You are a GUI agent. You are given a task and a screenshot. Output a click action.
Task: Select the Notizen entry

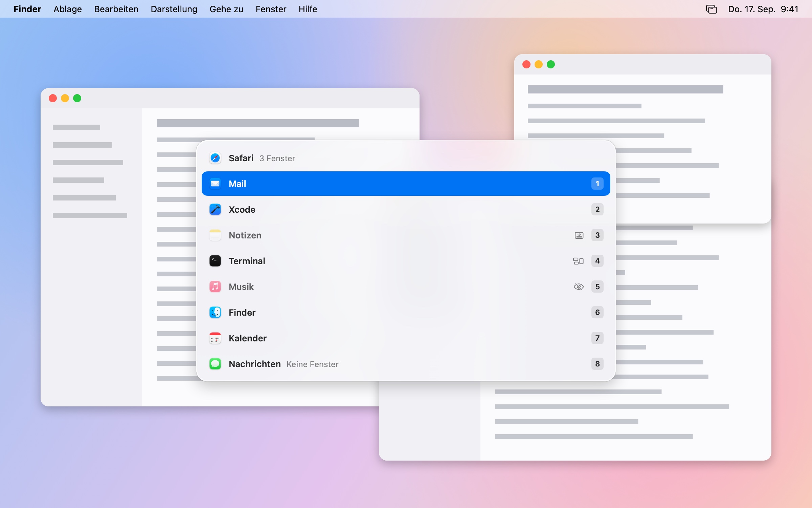[406, 235]
